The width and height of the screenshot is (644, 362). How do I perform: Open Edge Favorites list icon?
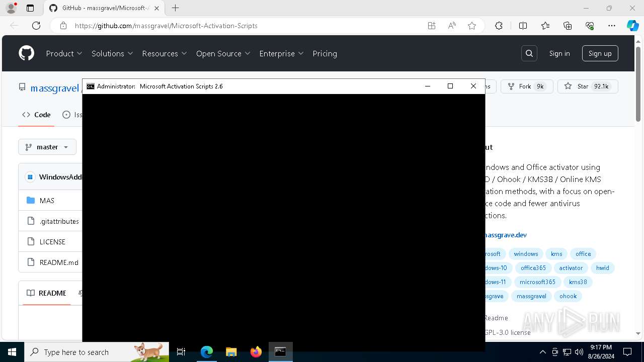click(x=545, y=26)
